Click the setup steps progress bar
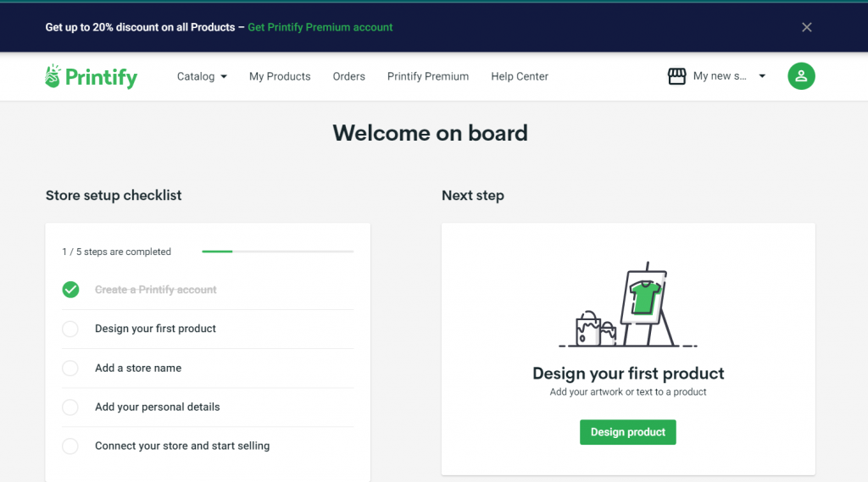868x482 pixels. point(277,252)
